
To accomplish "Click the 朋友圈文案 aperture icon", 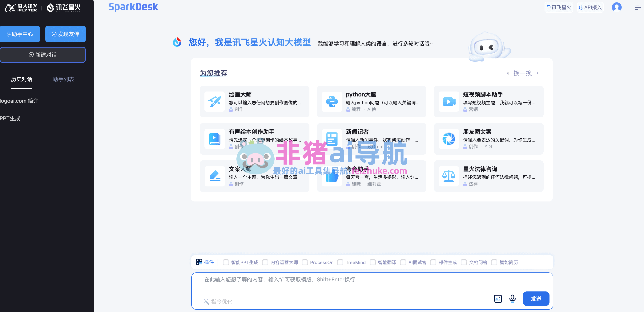I will click(x=449, y=139).
